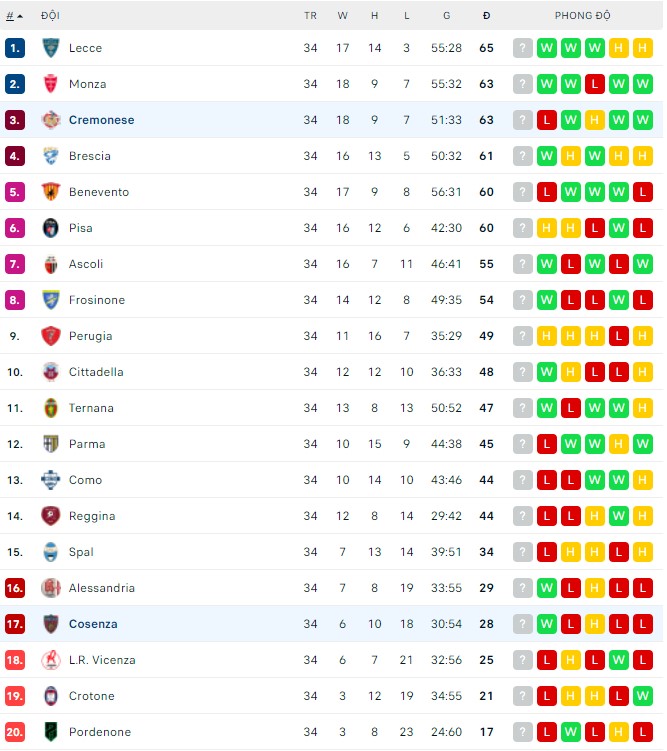The width and height of the screenshot is (667, 751).
Task: Click the Frosinone team crest
Action: click(50, 300)
